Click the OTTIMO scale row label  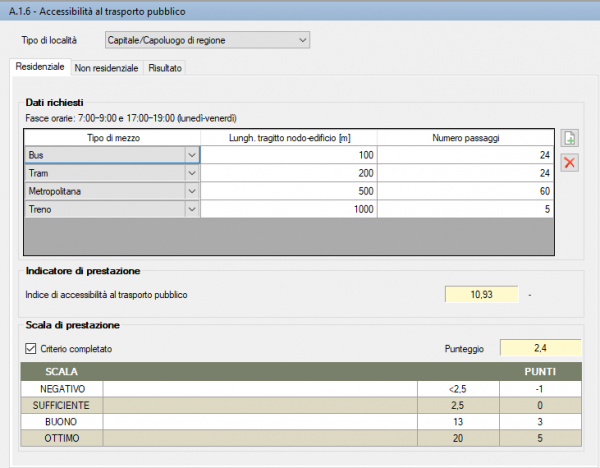click(x=62, y=438)
